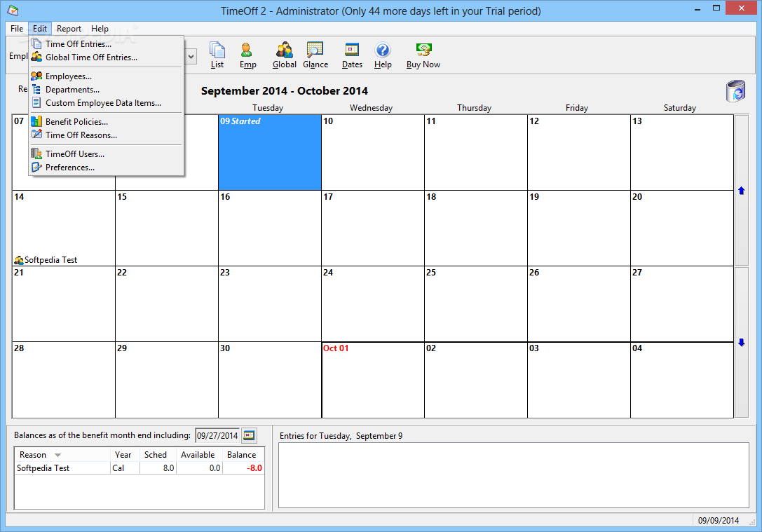The width and height of the screenshot is (762, 532).
Task: Click the Custom Employee Data Items icon
Action: 36,102
